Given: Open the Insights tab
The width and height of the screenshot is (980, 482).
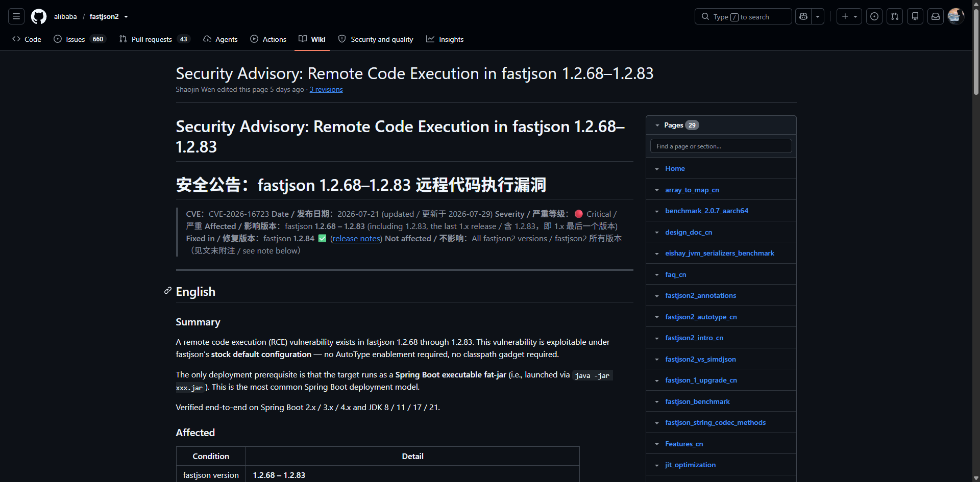Looking at the screenshot, I should point(445,39).
